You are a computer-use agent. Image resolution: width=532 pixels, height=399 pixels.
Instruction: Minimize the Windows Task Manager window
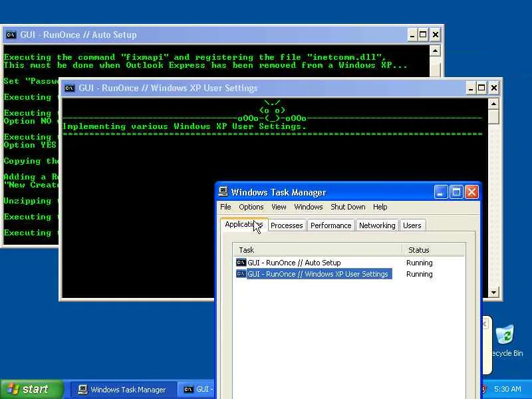(x=441, y=192)
